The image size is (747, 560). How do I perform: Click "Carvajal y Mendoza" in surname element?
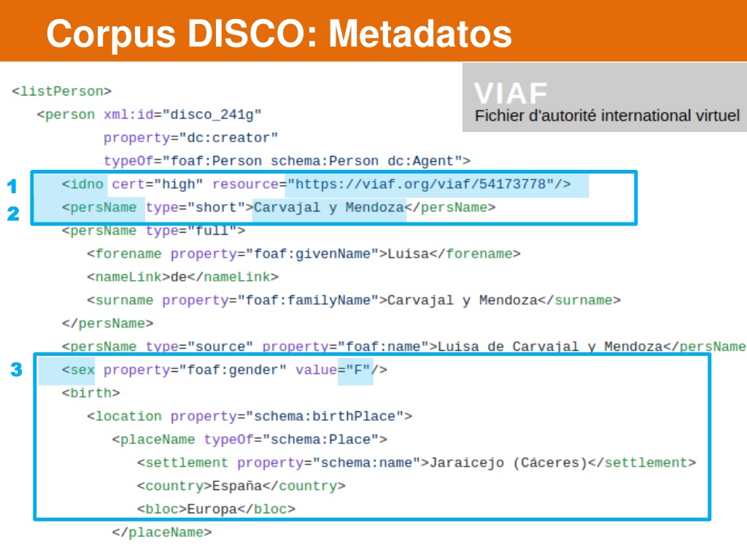click(462, 300)
